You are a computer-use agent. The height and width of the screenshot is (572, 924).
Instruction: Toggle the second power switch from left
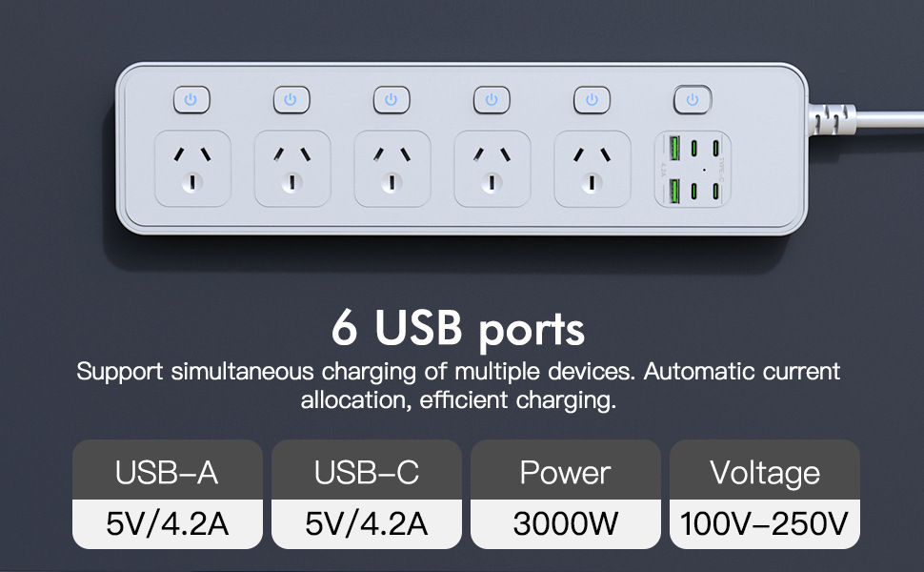coord(291,100)
